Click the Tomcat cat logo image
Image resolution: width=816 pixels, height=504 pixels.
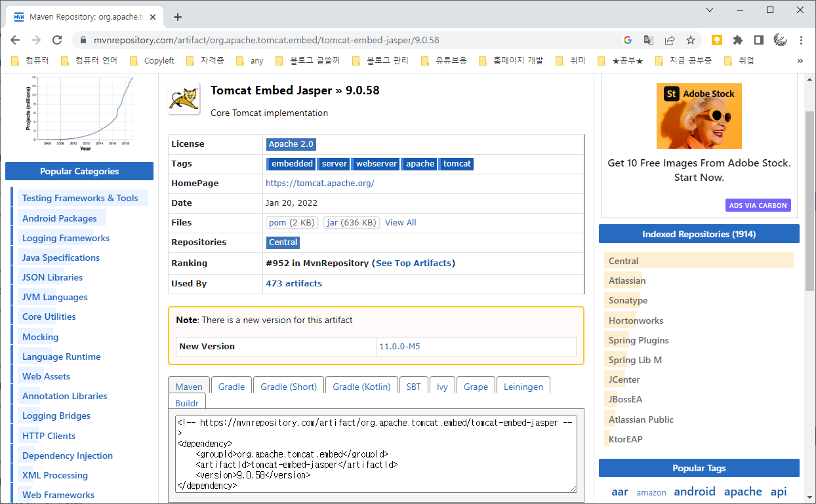pyautogui.click(x=184, y=99)
